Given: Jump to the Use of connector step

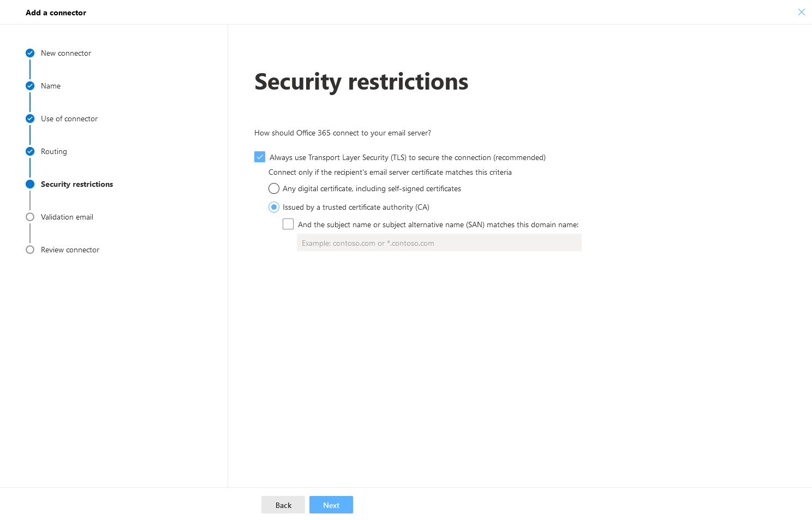Looking at the screenshot, I should (x=69, y=119).
